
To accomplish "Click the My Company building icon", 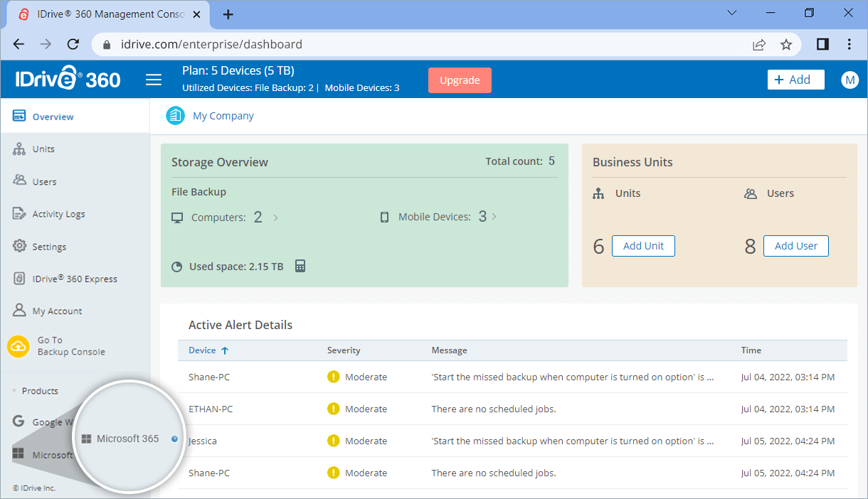I will pyautogui.click(x=175, y=115).
